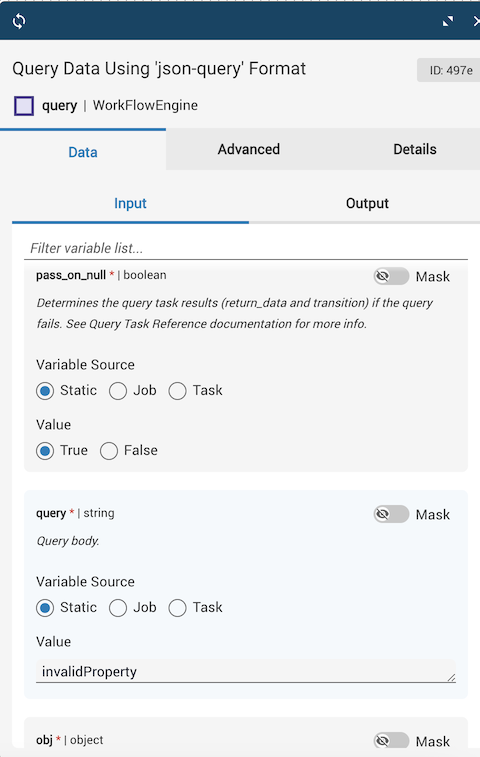The image size is (480, 757).
Task: Click the ID: 497e badge
Action: (450, 70)
